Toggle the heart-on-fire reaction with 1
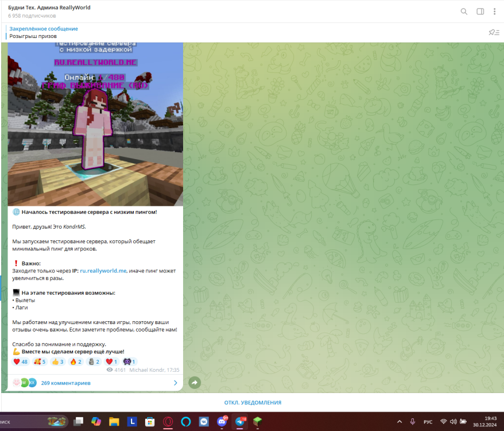504x431 pixels. 111,362
